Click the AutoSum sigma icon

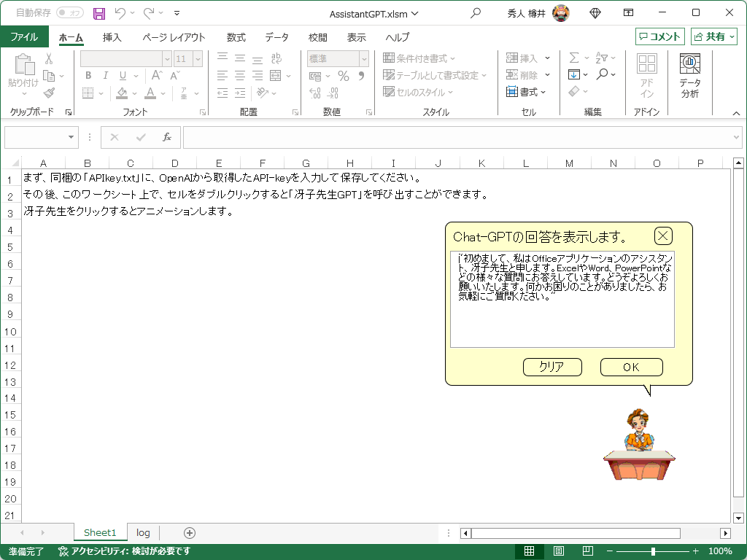coord(574,58)
